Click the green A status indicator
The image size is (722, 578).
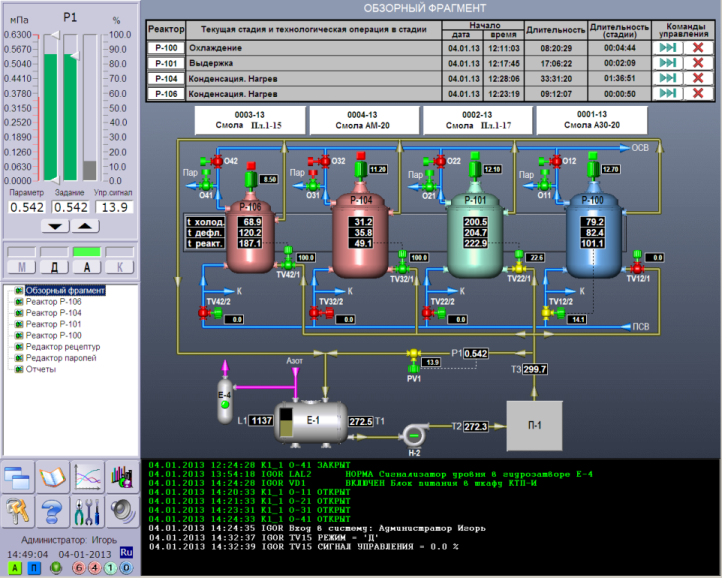tap(15, 568)
